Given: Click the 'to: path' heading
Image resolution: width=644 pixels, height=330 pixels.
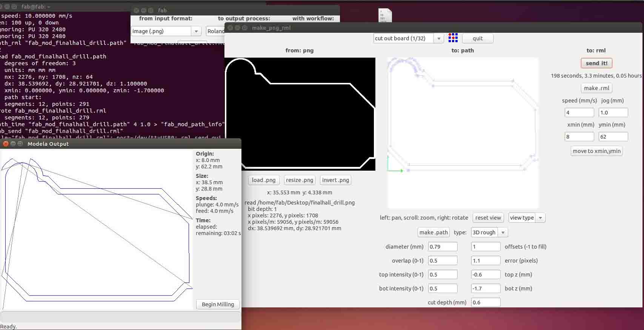Looking at the screenshot, I should pos(463,50).
